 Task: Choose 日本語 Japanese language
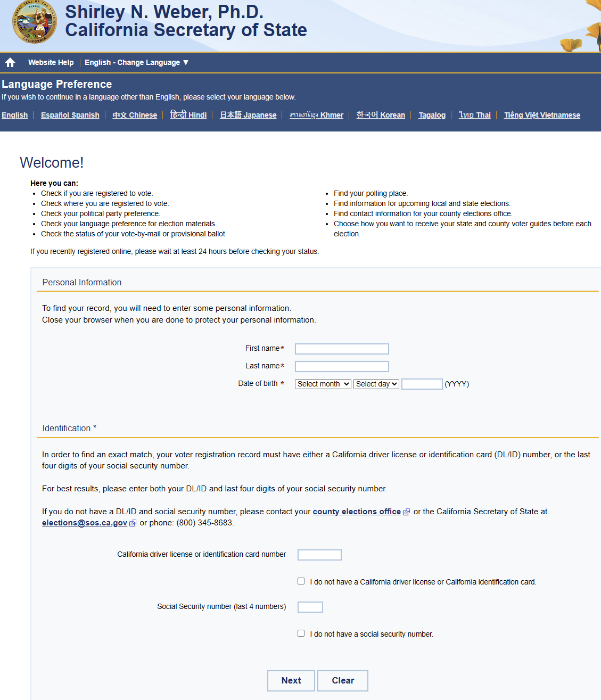pyautogui.click(x=249, y=115)
